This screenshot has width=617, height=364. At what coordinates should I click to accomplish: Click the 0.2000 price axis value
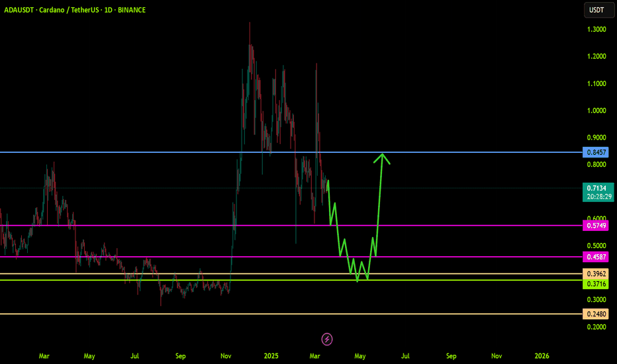pos(596,327)
